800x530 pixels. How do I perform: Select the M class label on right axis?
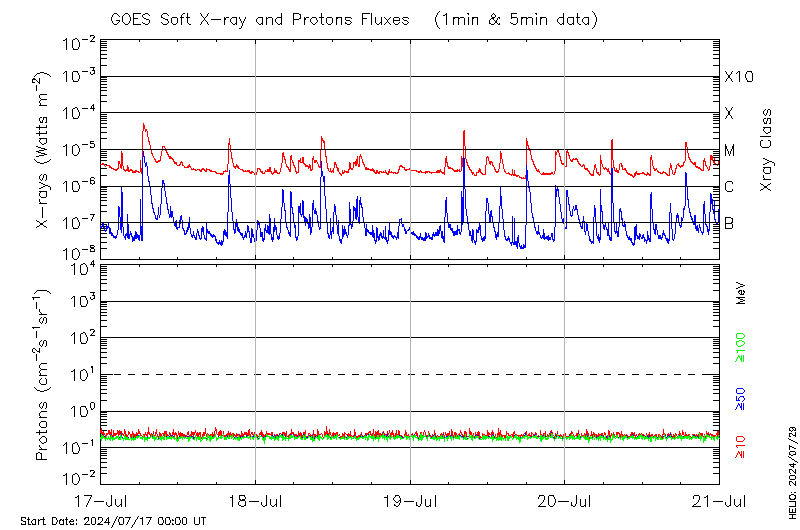(x=730, y=150)
